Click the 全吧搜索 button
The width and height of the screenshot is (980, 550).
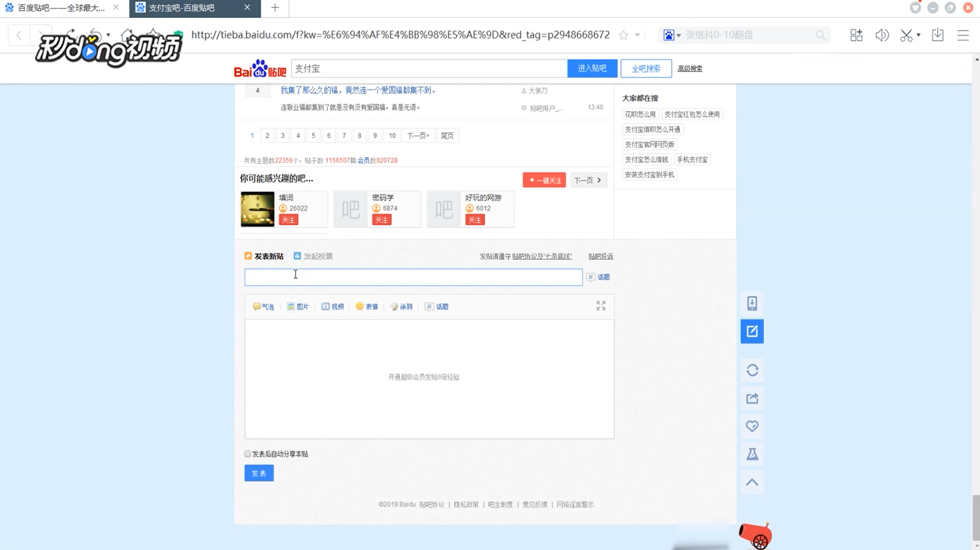point(646,68)
